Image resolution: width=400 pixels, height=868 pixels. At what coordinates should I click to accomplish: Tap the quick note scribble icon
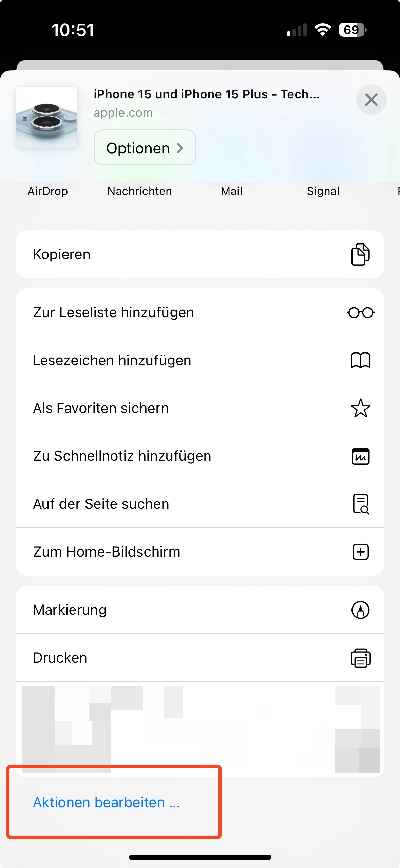(x=360, y=456)
